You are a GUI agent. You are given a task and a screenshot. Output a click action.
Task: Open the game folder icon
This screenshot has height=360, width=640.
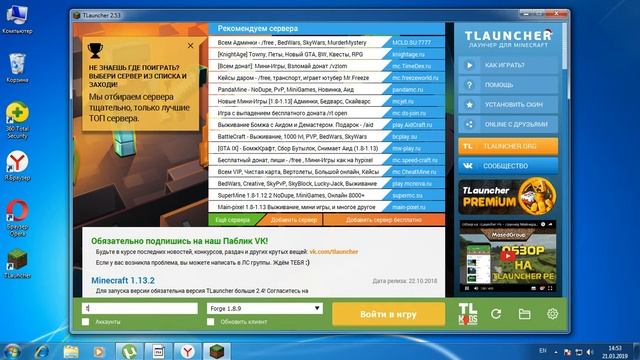point(524,314)
